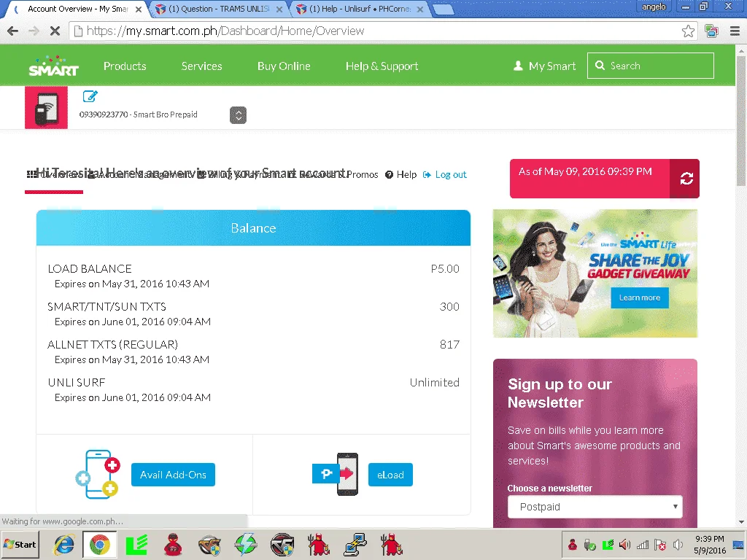Click the address bar URL
This screenshot has width=747, height=560.
pos(225,31)
